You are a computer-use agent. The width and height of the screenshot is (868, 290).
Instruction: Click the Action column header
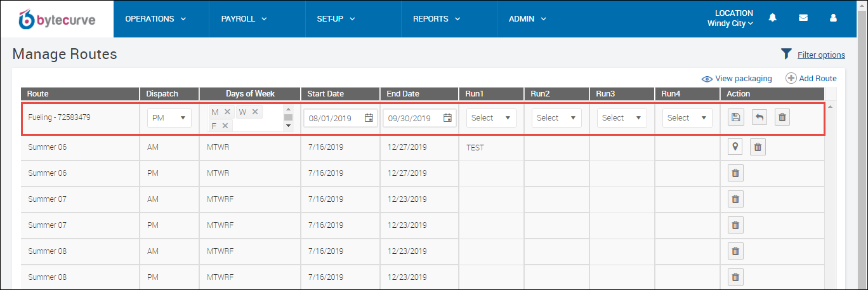point(772,94)
